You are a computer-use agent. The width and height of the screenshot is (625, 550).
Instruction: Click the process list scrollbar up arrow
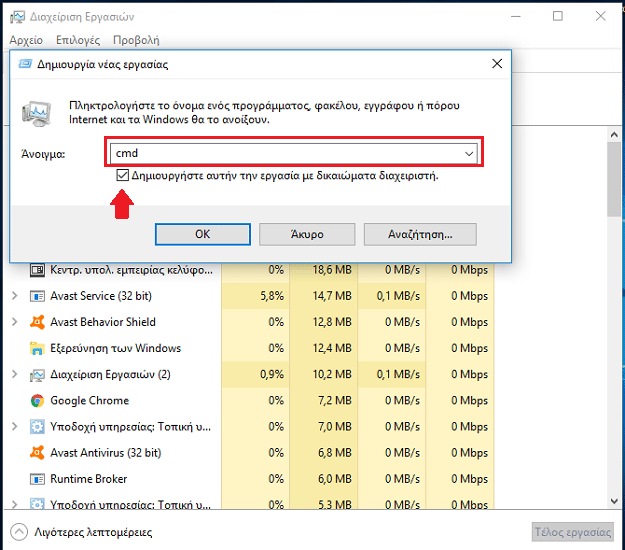click(x=614, y=135)
